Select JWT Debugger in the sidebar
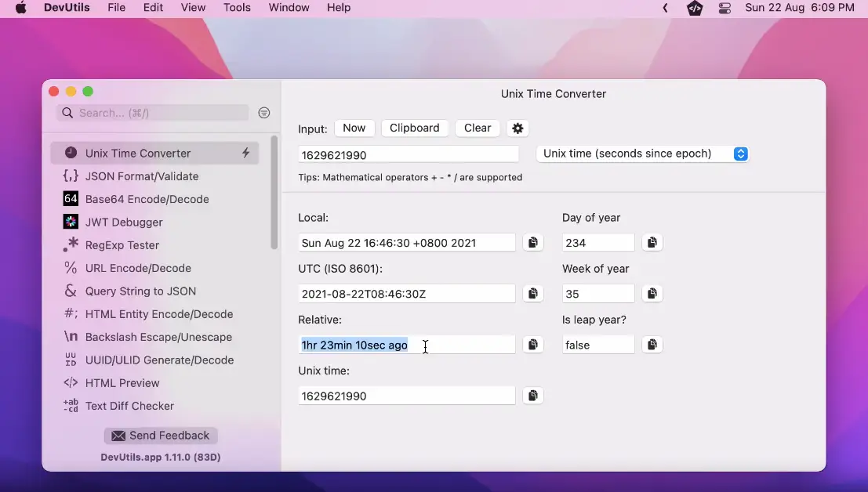The image size is (868, 492). coord(154,222)
